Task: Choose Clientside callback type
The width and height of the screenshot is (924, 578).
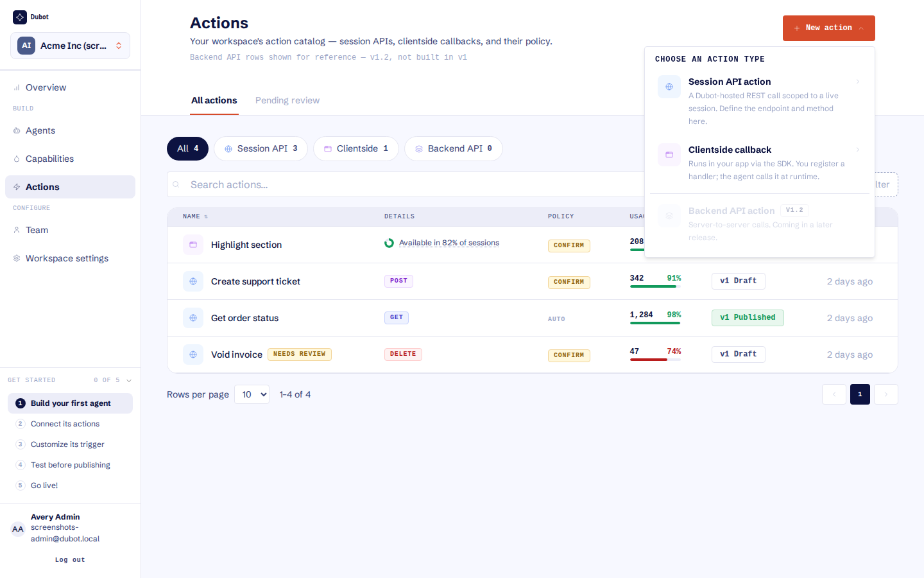Action: (x=760, y=162)
